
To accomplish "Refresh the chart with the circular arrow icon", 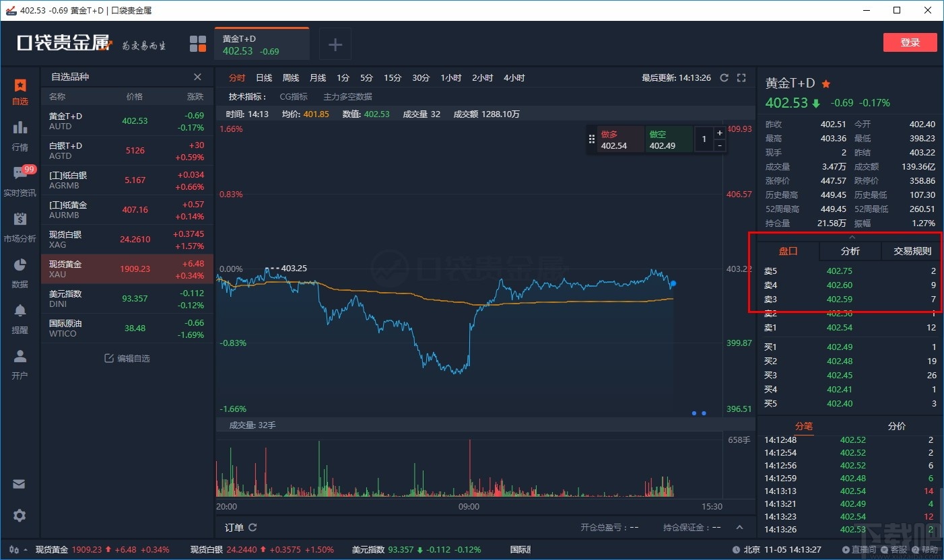I will coord(724,77).
